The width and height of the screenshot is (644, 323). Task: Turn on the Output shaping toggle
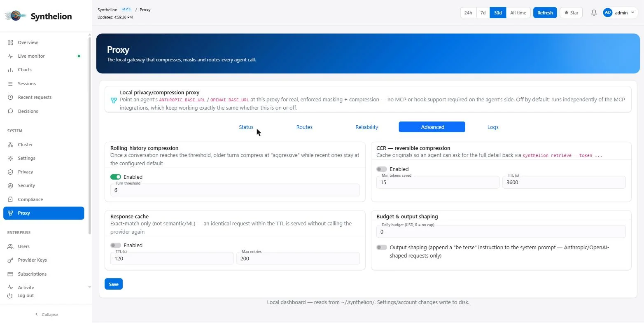click(382, 248)
